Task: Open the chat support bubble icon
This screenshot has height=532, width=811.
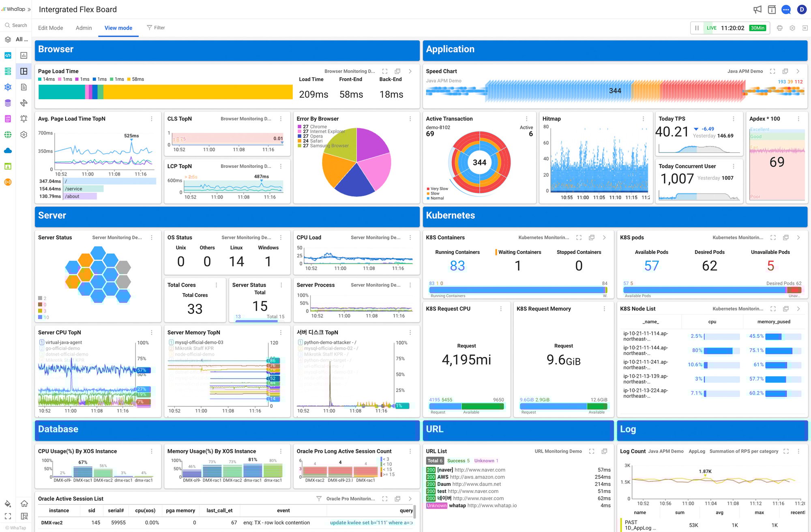Action: coord(786,9)
